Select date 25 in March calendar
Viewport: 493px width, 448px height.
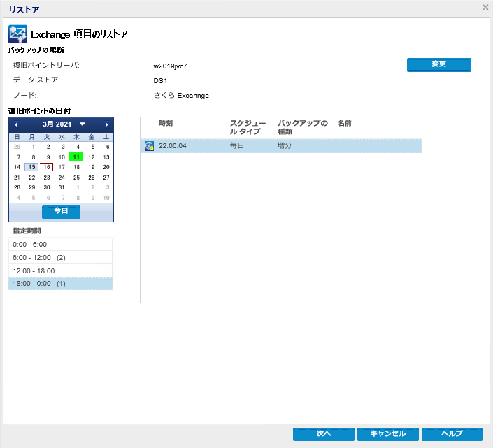click(76, 178)
